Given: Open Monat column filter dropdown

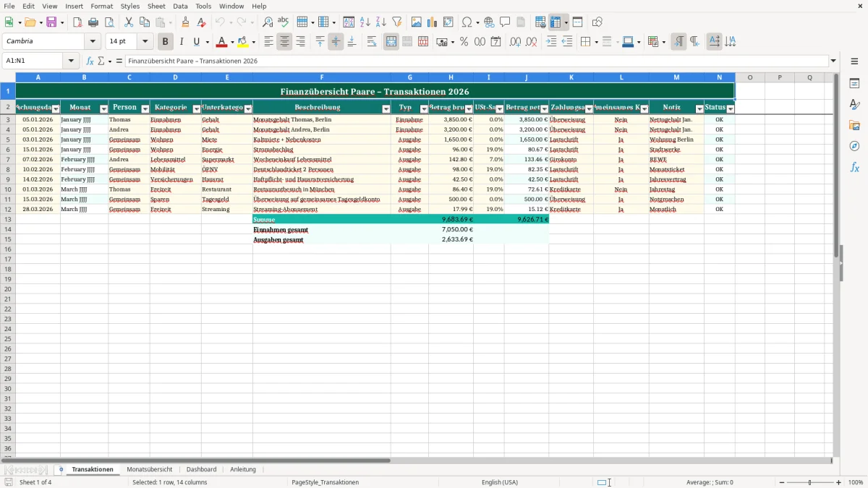Looking at the screenshot, I should [x=103, y=109].
